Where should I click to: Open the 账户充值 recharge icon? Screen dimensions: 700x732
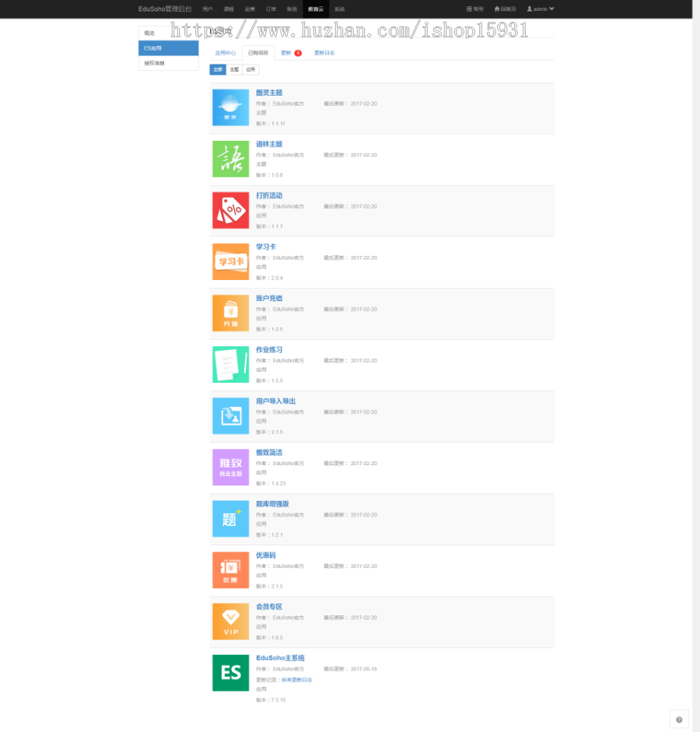coord(230,313)
